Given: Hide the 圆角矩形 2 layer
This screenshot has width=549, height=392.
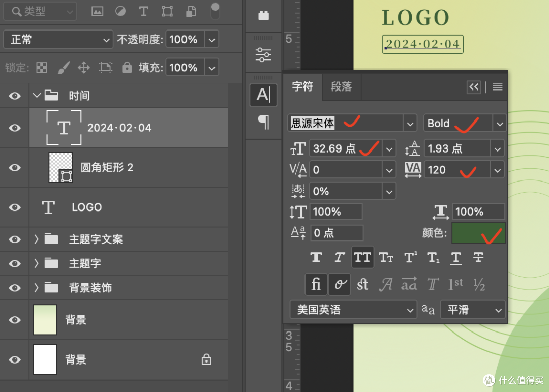Looking at the screenshot, I should [15, 167].
